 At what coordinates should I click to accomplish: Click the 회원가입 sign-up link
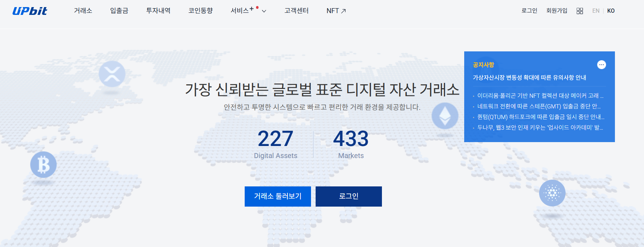click(557, 11)
